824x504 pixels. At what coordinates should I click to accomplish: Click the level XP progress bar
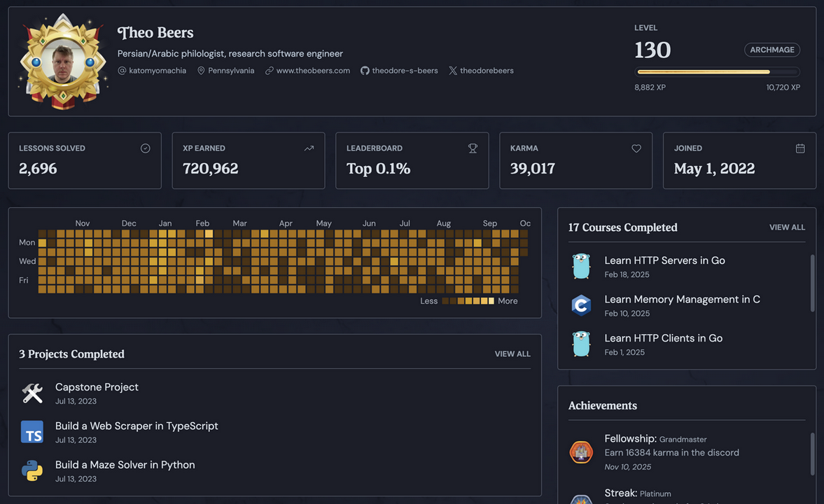718,71
